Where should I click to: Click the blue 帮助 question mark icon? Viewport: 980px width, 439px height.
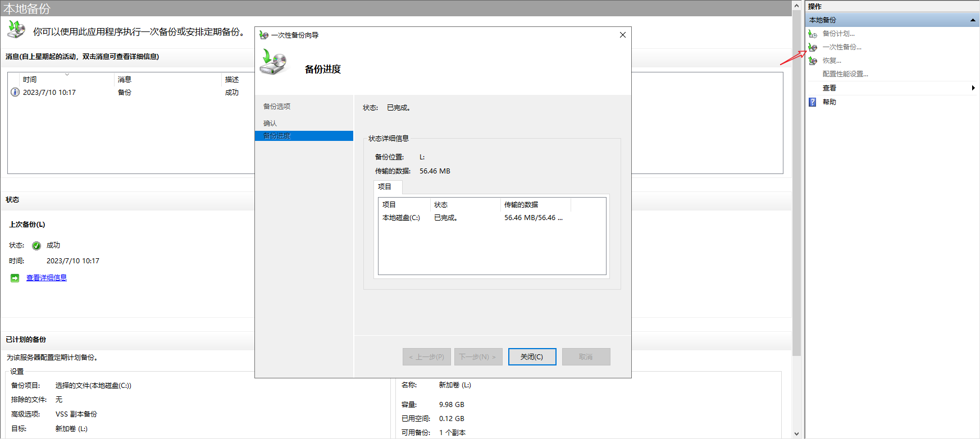[x=813, y=102]
